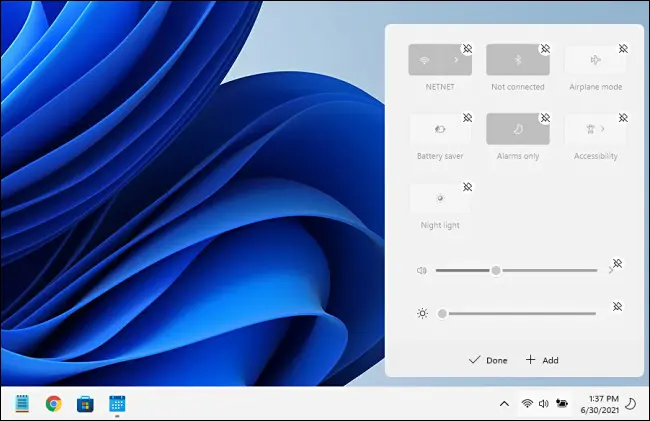Open Microsoft Store from the taskbar
This screenshot has width=650, height=421.
point(86,404)
